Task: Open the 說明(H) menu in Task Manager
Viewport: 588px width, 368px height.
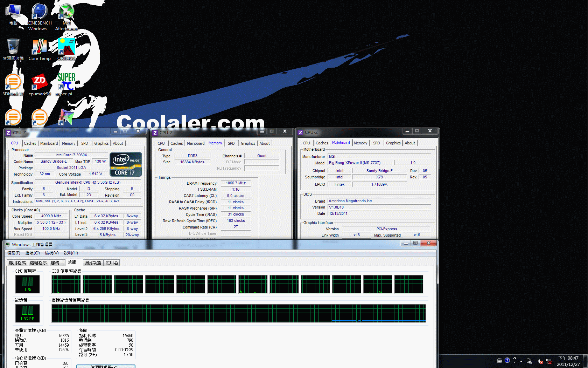Action: (71, 253)
